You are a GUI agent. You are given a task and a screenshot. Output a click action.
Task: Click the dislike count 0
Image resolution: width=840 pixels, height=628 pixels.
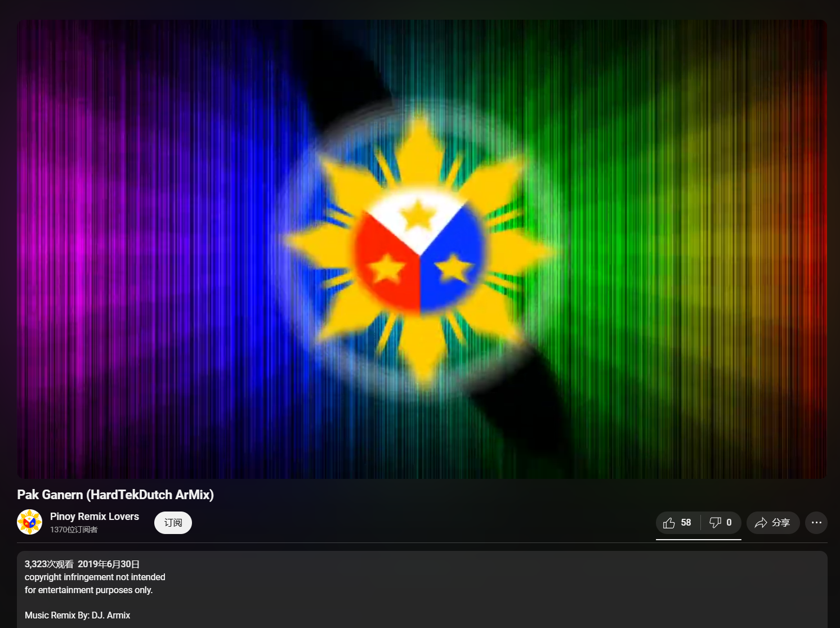(729, 523)
